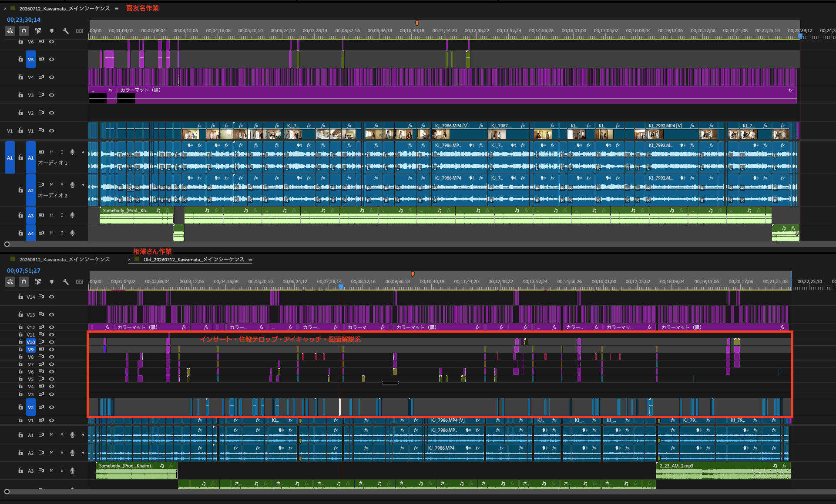836x504 pixels.
Task: Click timecode 00;07;51;27 in bottom timeline
Action: click(x=24, y=270)
